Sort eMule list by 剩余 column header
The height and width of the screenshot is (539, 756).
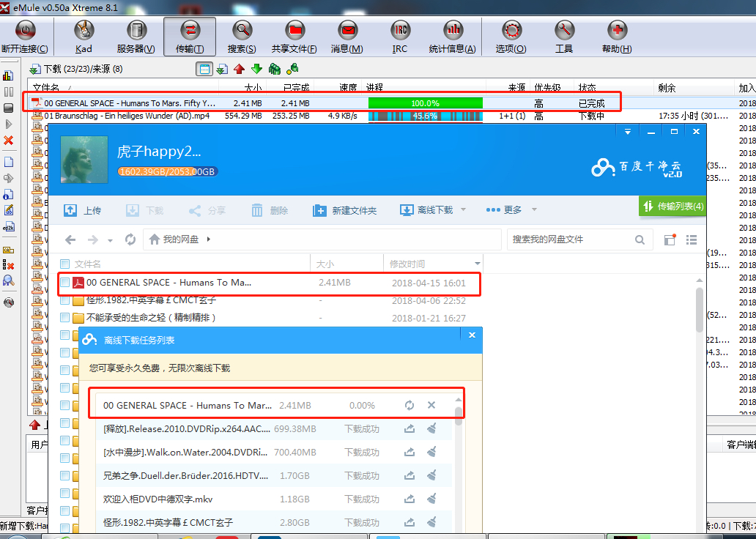point(693,86)
